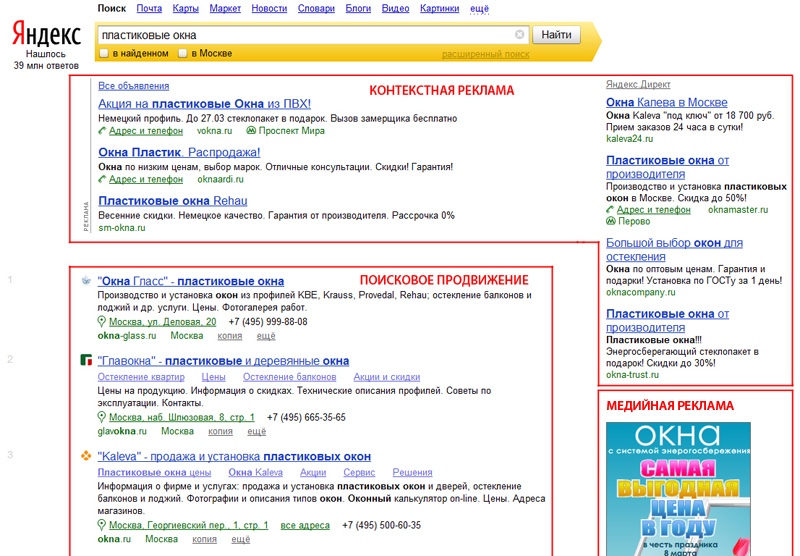Viewport: 800px width, 556px height.
Task: Open the Картинки service
Action: (x=439, y=9)
